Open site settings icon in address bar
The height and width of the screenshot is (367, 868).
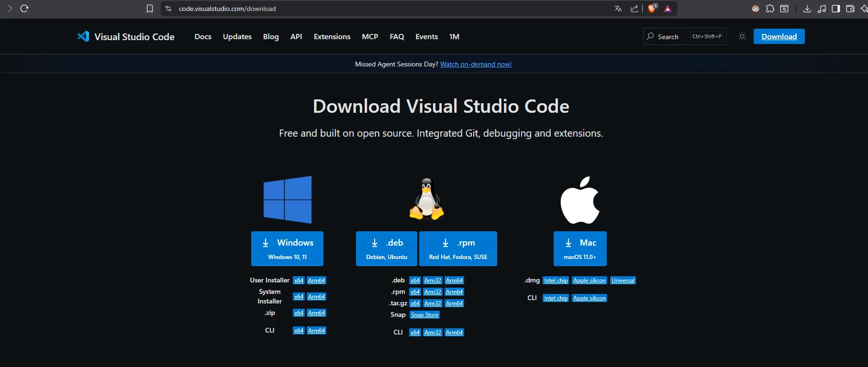[x=168, y=9]
